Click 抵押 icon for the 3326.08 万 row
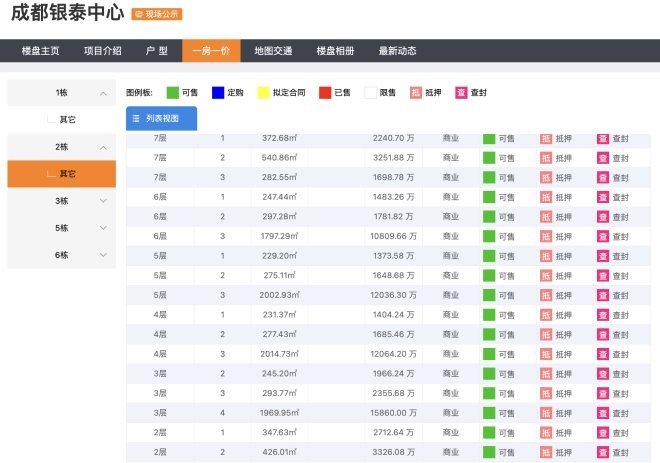Screen dimensions: 660x463 [546, 451]
